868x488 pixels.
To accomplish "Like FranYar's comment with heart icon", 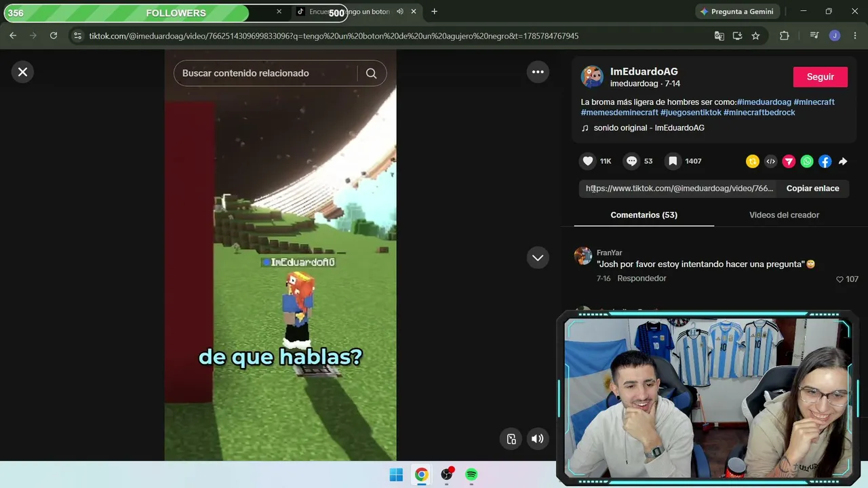I will (x=840, y=279).
